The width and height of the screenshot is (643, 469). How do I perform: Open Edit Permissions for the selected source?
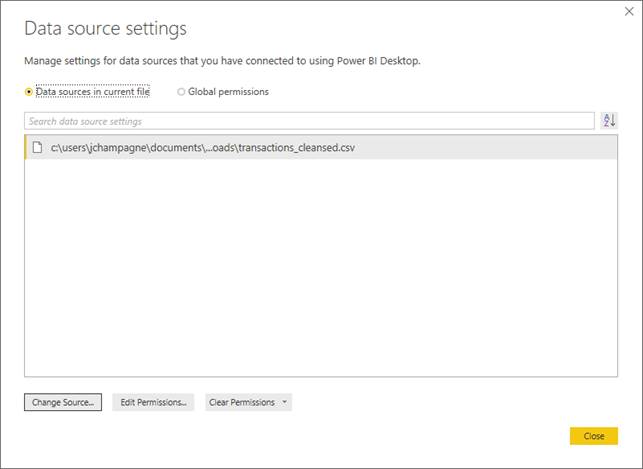click(x=153, y=402)
